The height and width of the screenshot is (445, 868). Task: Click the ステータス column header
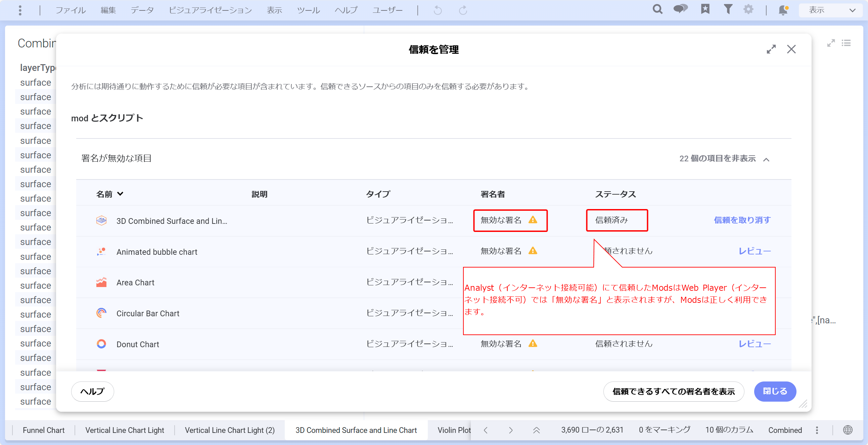pos(615,194)
